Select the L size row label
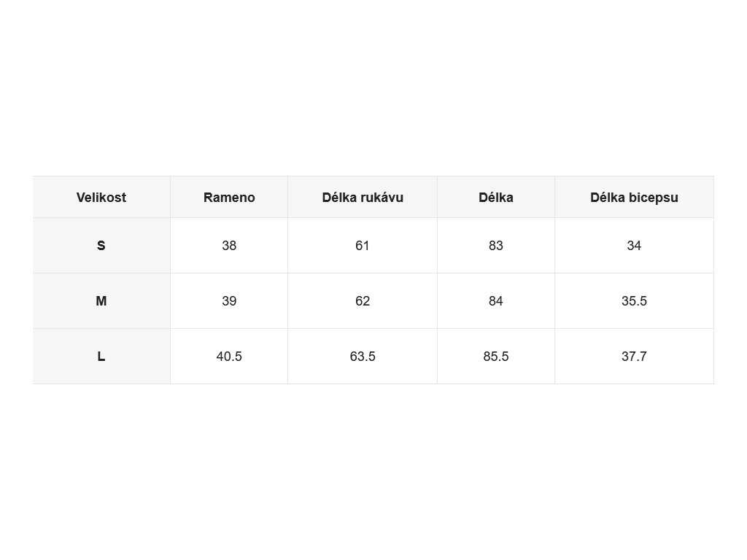The height and width of the screenshot is (560, 747). pos(101,356)
